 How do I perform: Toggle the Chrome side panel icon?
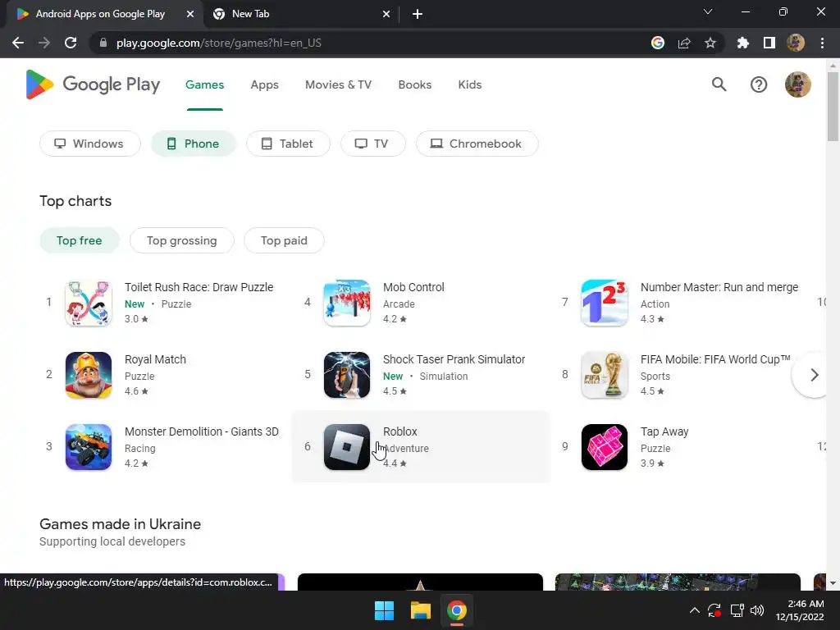coord(769,43)
